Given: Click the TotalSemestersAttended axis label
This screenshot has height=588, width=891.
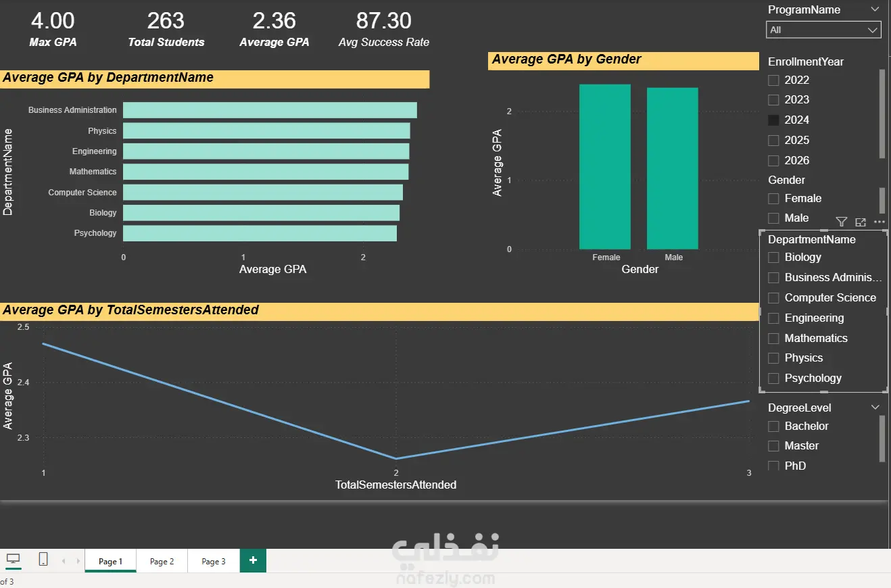Looking at the screenshot, I should pos(396,485).
